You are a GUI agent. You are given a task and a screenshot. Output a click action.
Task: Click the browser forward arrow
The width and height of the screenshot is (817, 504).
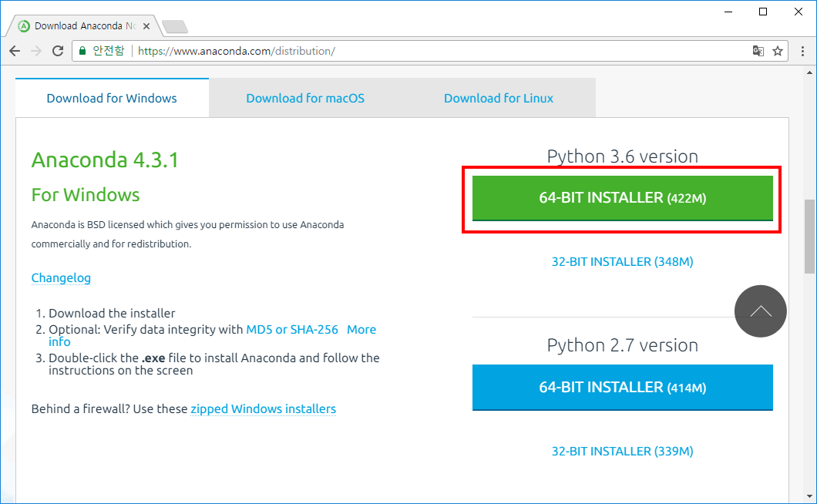tap(36, 51)
